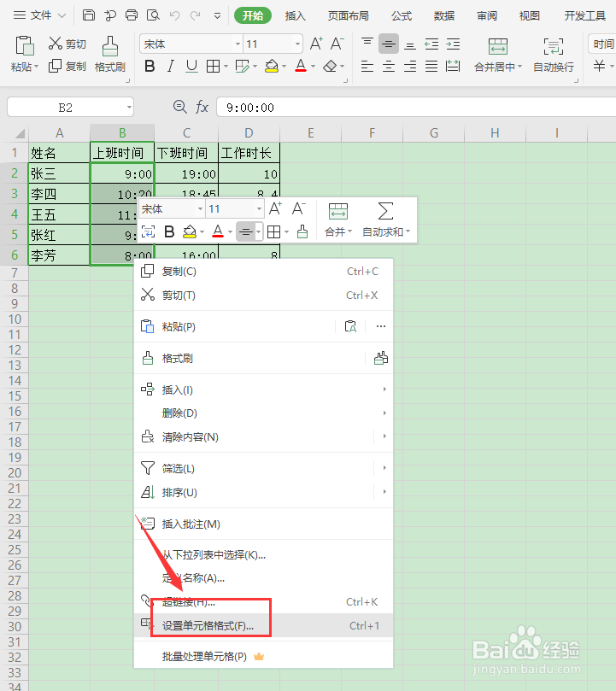This screenshot has width=616, height=691.
Task: Click the increase indent icon
Action: coord(453,44)
